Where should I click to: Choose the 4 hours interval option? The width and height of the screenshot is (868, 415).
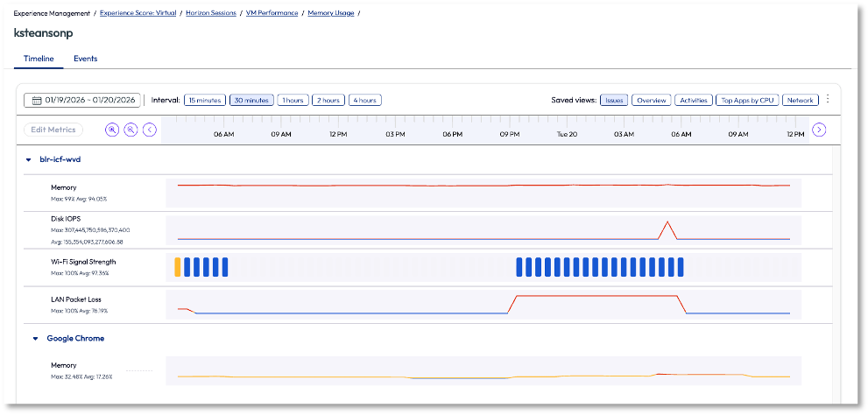[x=365, y=100]
